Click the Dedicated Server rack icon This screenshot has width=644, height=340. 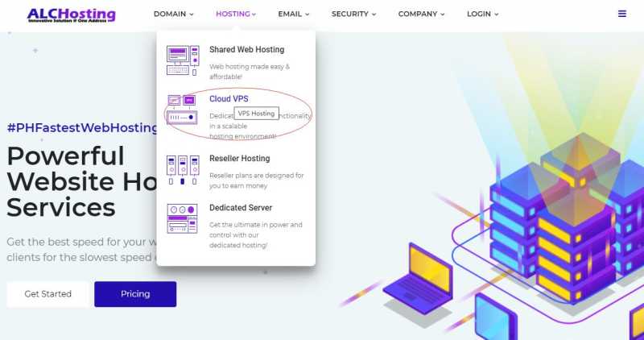point(183,218)
